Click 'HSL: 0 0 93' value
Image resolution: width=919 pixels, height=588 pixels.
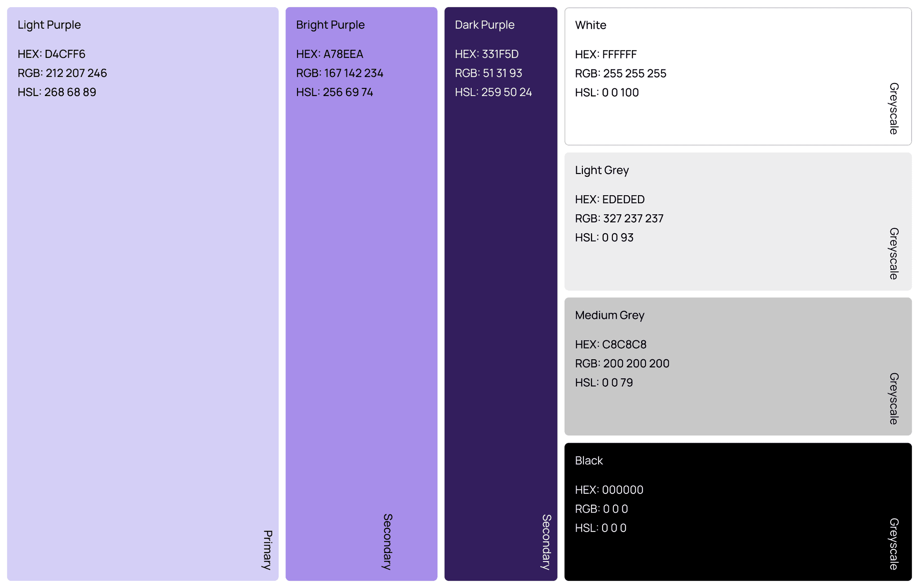pos(604,237)
